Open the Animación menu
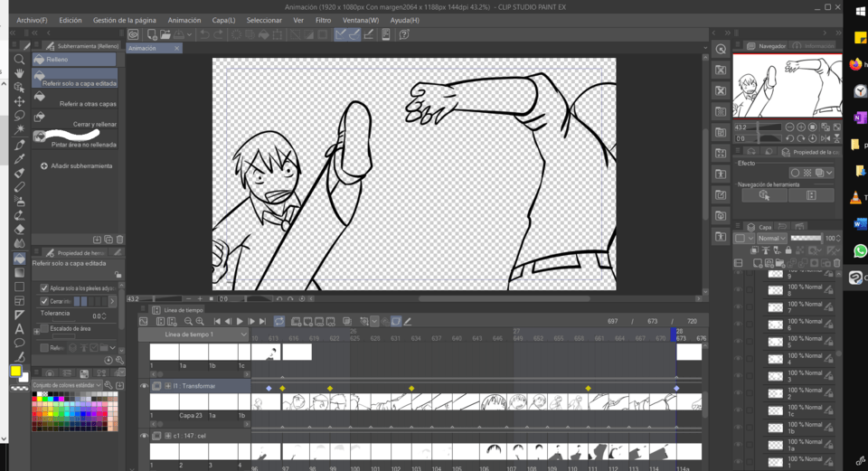The image size is (868, 471). click(x=184, y=20)
